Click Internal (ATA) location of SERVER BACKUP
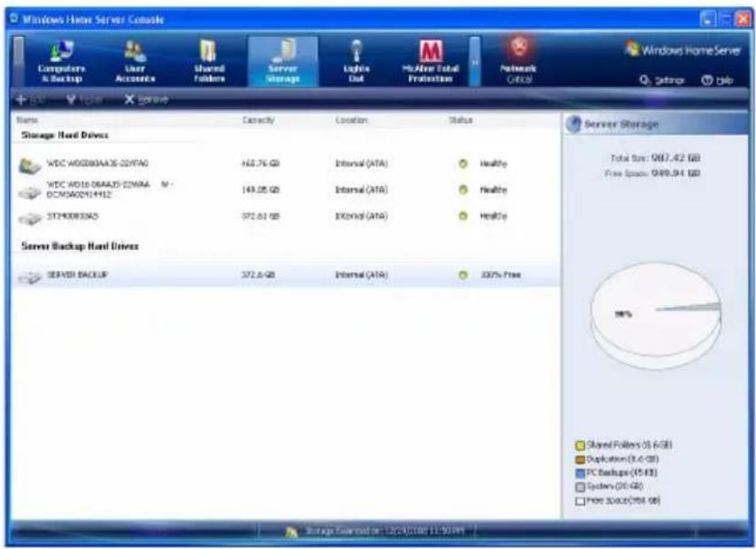 (361, 275)
